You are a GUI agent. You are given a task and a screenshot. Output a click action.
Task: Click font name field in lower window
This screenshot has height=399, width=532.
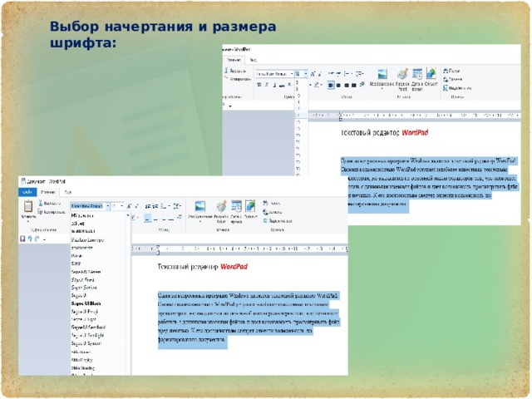pos(88,206)
